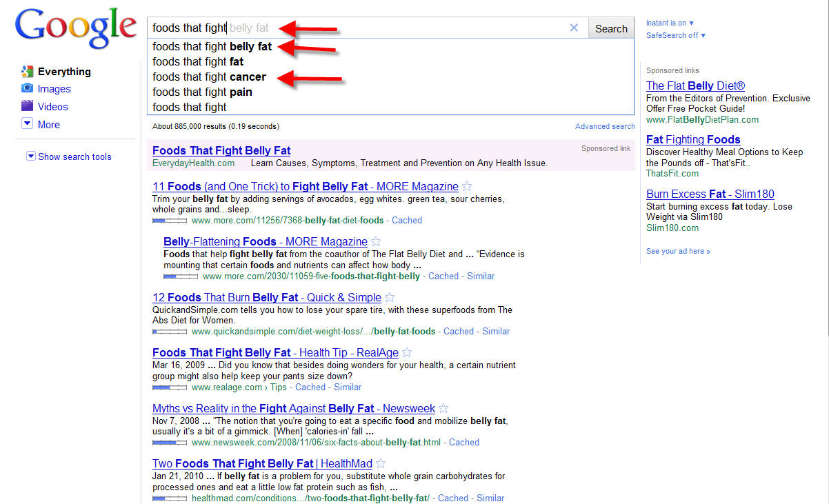Star the 12 Foods Quick & Simple result
This screenshot has width=829, height=504.
click(390, 298)
